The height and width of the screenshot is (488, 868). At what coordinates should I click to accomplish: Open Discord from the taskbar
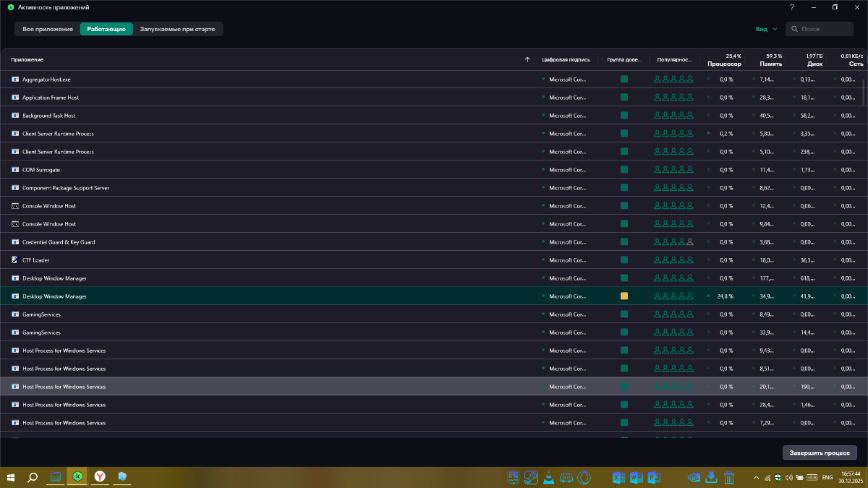click(566, 477)
